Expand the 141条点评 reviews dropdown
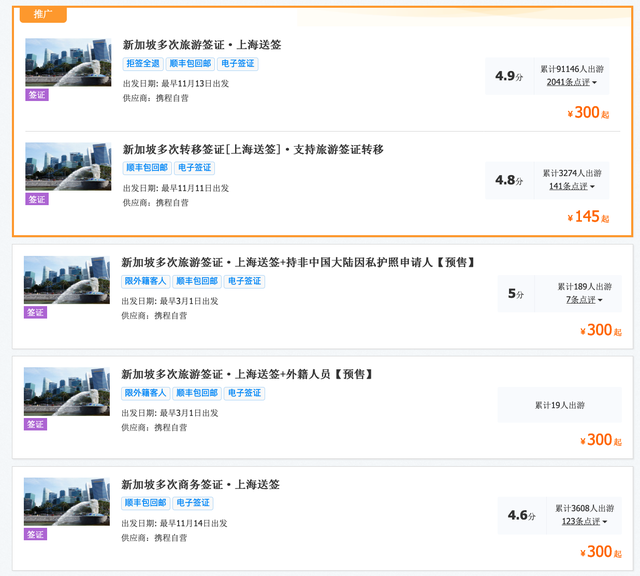This screenshot has width=640, height=576. click(x=571, y=186)
